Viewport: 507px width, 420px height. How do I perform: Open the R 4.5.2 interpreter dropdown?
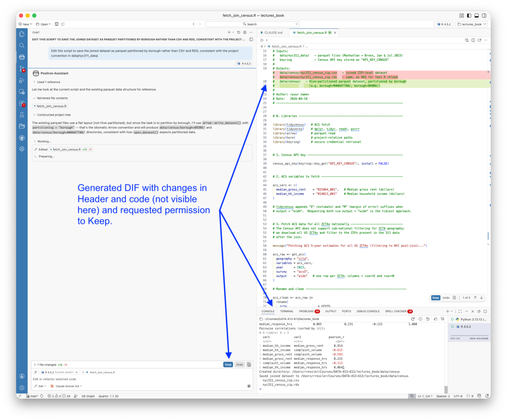(x=444, y=24)
